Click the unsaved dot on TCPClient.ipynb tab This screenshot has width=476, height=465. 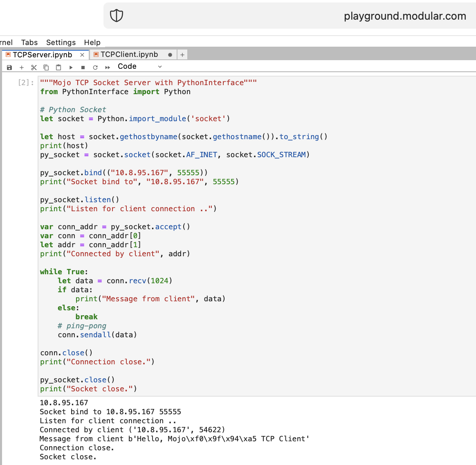[170, 55]
